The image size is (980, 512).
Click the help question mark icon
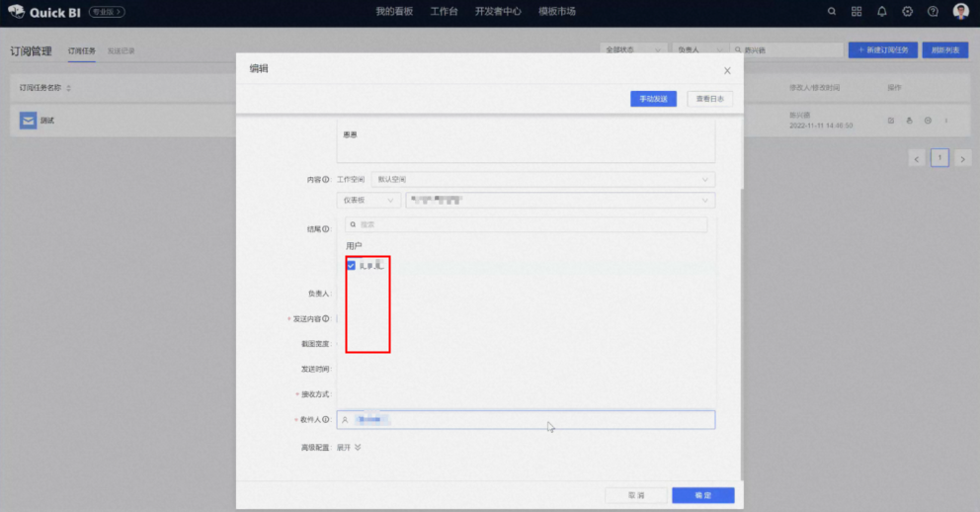point(934,12)
